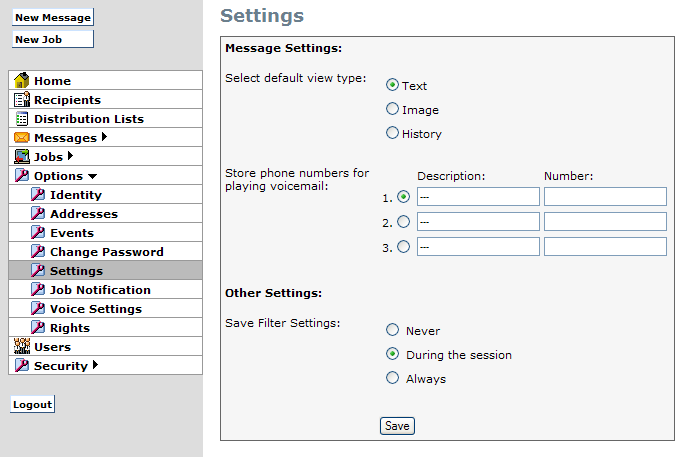
Task: Collapse the Options menu arrow
Action: click(92, 176)
